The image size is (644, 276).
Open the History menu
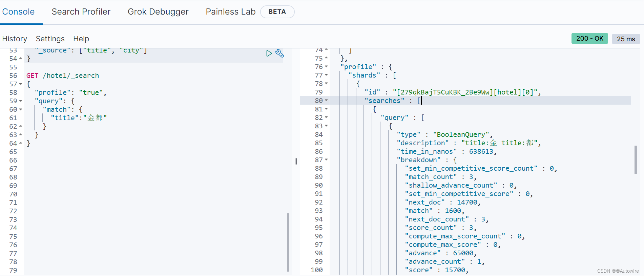[15, 39]
